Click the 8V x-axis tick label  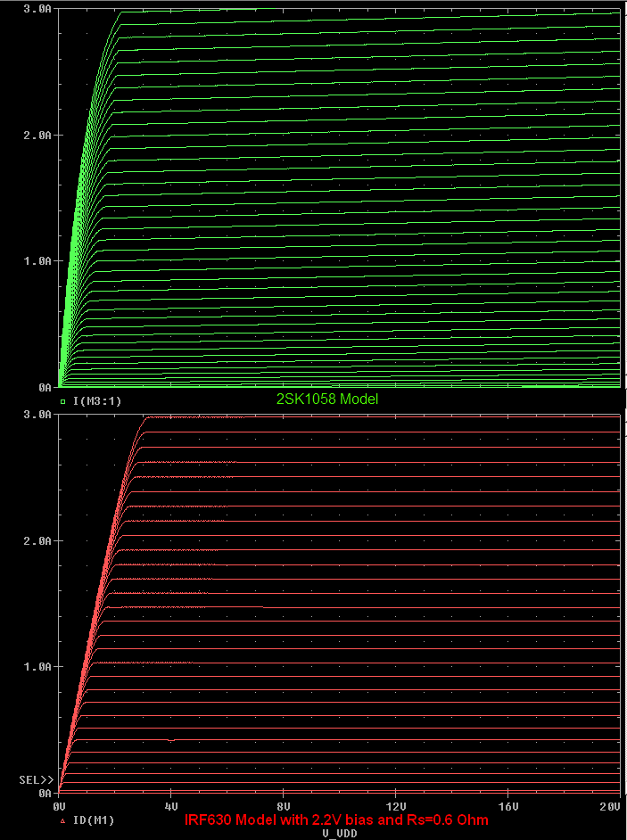(x=283, y=806)
